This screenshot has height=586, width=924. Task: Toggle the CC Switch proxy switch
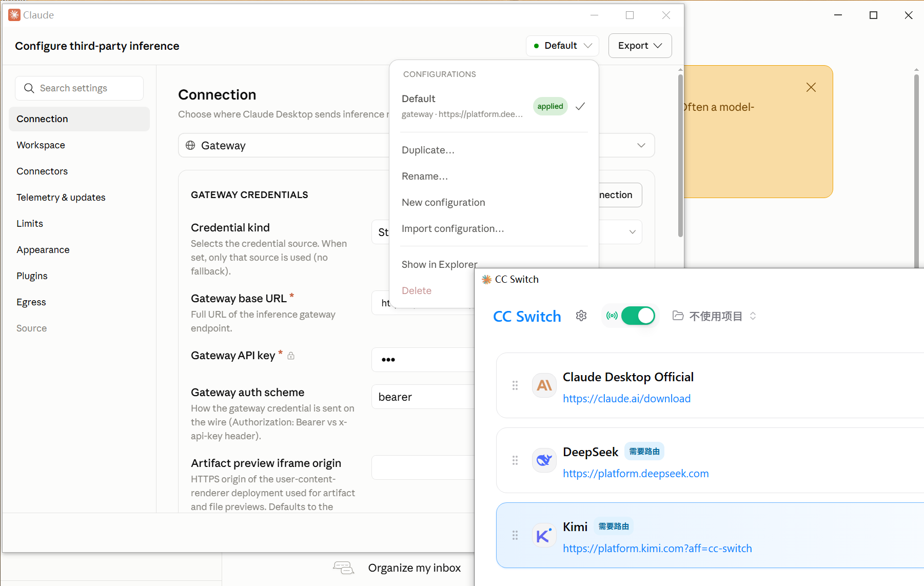[638, 316]
